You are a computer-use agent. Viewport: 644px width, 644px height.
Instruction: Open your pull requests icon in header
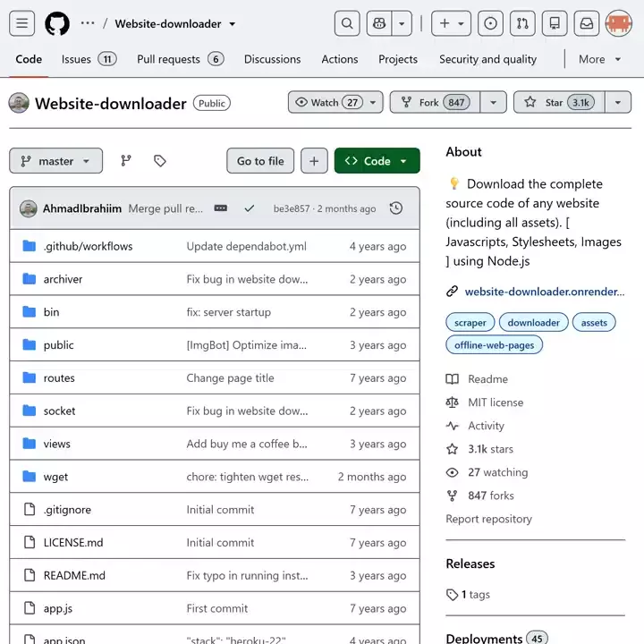click(522, 23)
